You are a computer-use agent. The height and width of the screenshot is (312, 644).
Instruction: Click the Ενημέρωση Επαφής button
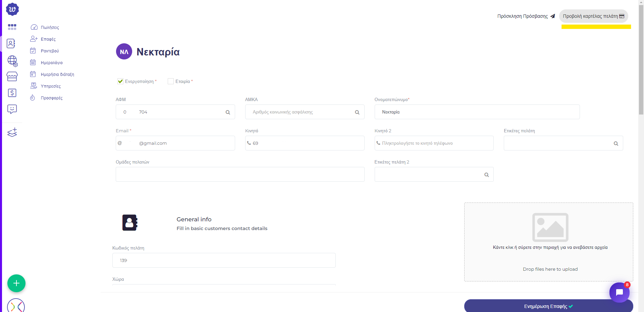(548, 306)
